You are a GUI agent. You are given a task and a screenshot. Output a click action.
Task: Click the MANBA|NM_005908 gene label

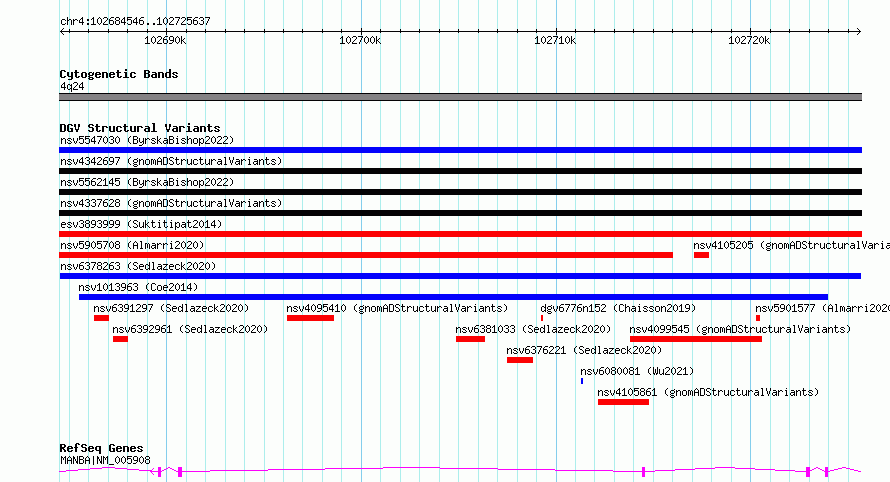105,460
